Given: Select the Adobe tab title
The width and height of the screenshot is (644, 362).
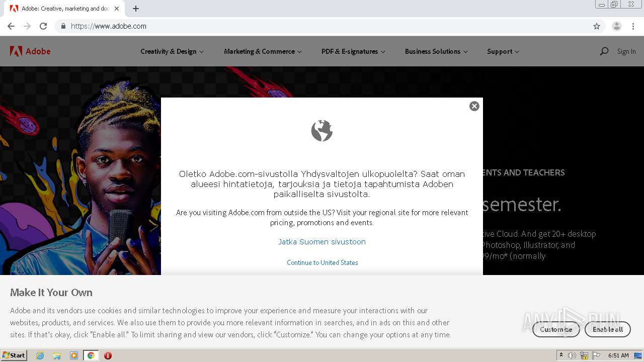Looking at the screenshot, I should pos(65,9).
